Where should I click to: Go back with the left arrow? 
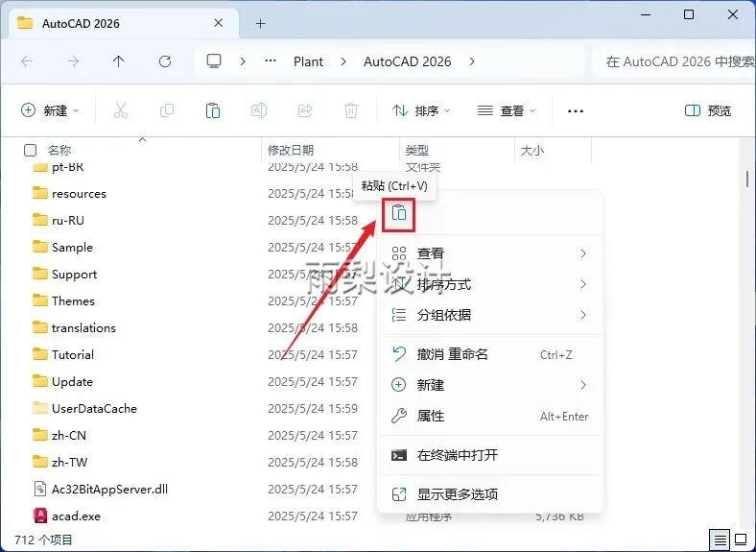(x=27, y=61)
